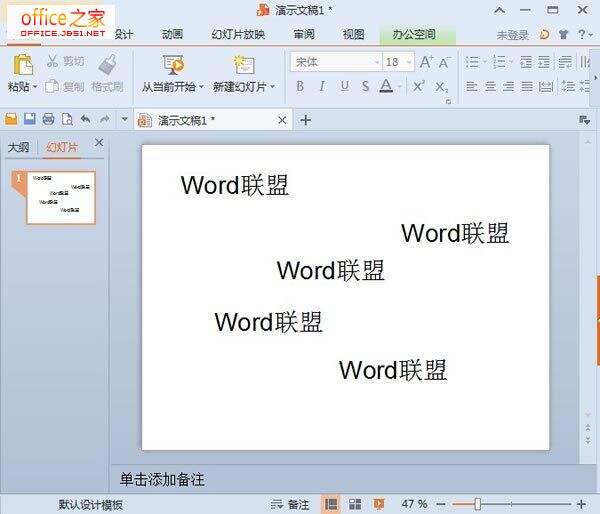Expand the 新建幻灯片 dropdown arrow

coord(273,88)
